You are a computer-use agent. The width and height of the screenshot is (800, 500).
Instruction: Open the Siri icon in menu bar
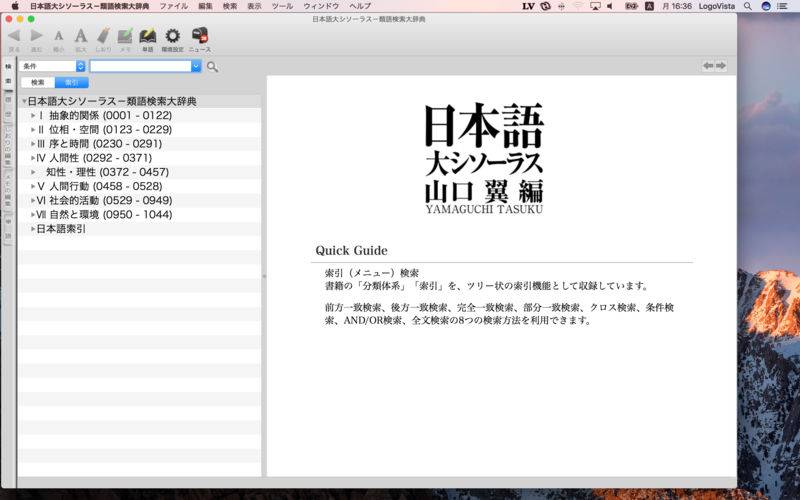[x=765, y=6]
